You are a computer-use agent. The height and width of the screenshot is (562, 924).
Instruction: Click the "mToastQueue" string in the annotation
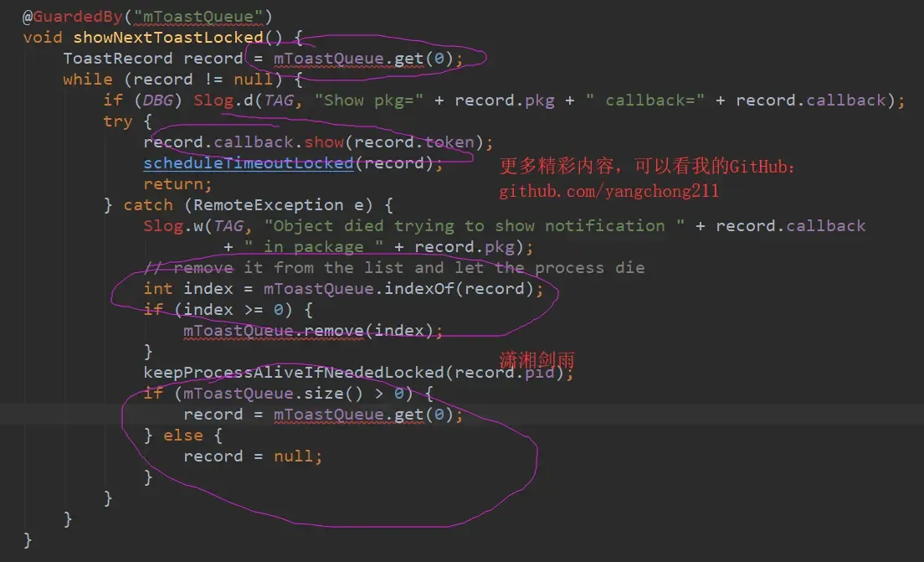(198, 17)
